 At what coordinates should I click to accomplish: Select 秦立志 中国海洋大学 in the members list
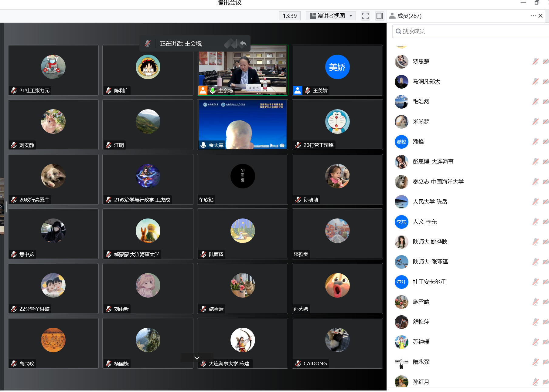[438, 182]
